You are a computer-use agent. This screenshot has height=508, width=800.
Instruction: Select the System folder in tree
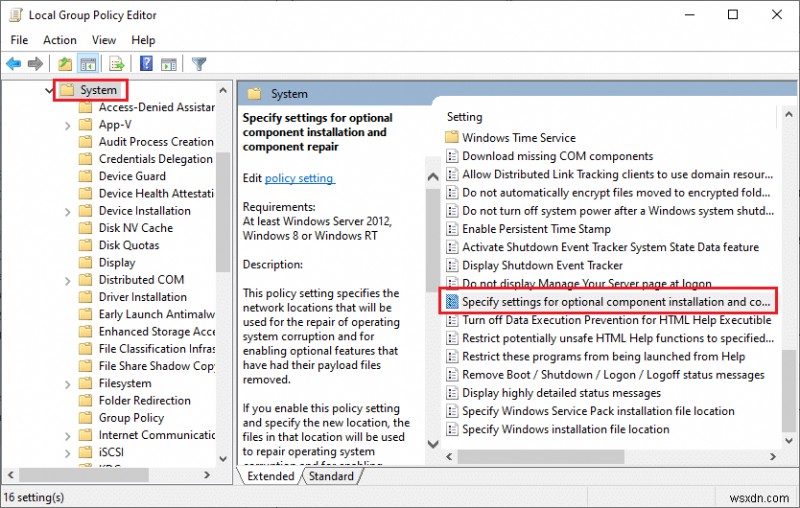point(98,90)
